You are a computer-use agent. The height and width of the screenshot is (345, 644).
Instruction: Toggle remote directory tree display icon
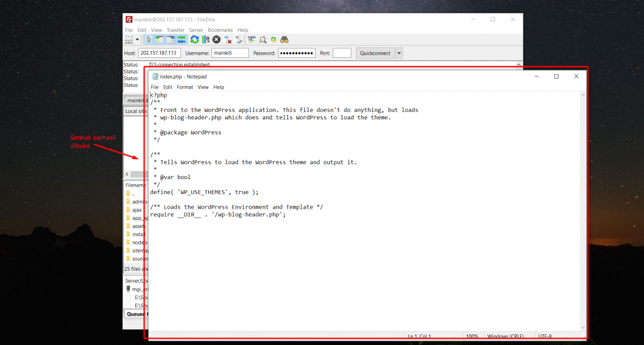[170, 40]
